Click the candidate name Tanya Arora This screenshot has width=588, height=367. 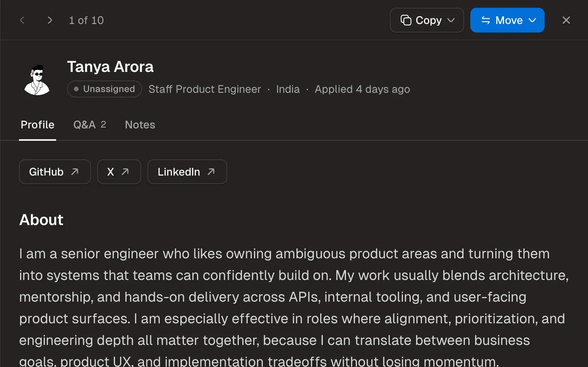point(110,67)
